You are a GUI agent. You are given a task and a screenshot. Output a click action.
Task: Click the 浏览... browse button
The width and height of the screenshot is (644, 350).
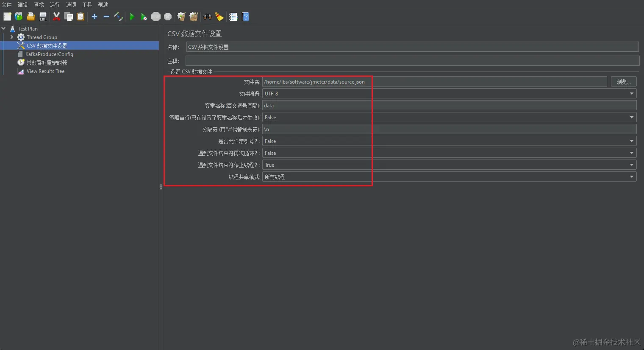(x=624, y=81)
